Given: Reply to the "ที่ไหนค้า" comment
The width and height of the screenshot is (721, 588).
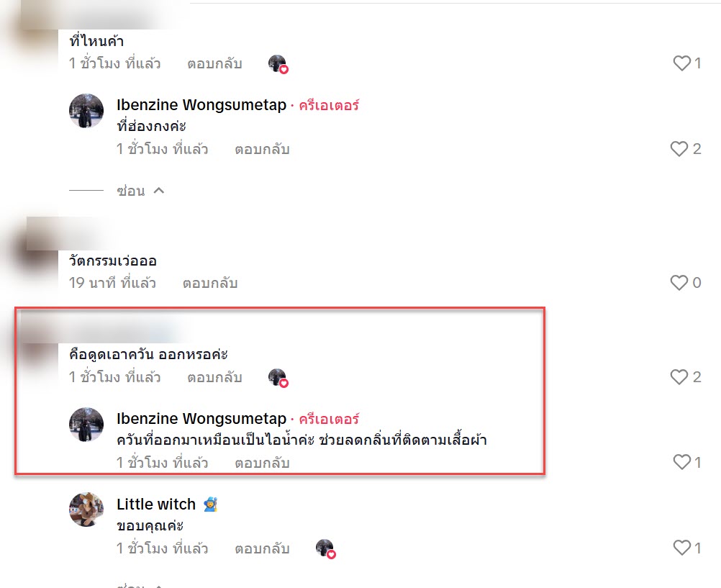Looking at the screenshot, I should coord(214,63).
